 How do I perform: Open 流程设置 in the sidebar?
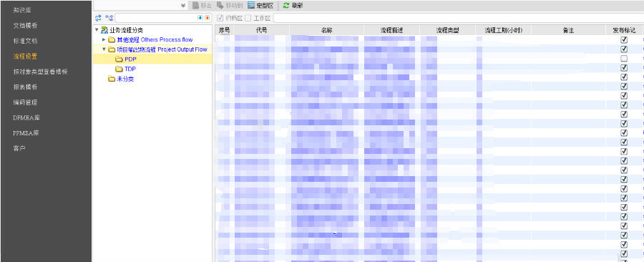[26, 57]
